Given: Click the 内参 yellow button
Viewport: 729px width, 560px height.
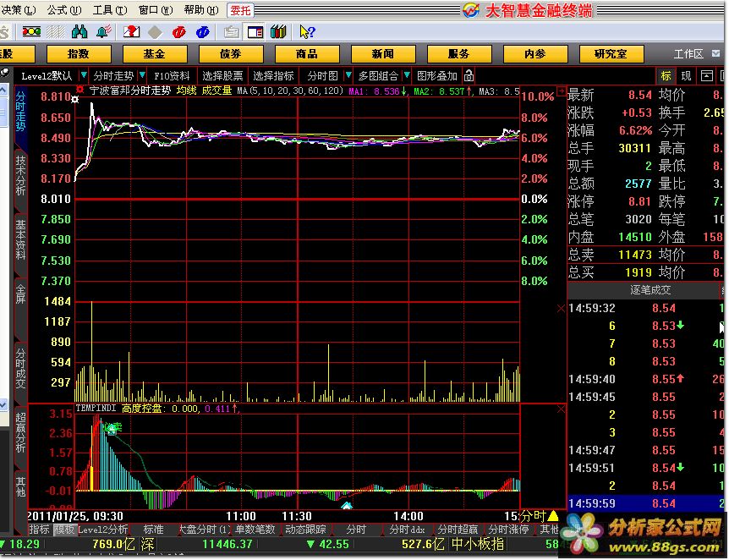Looking at the screenshot, I should [x=535, y=54].
